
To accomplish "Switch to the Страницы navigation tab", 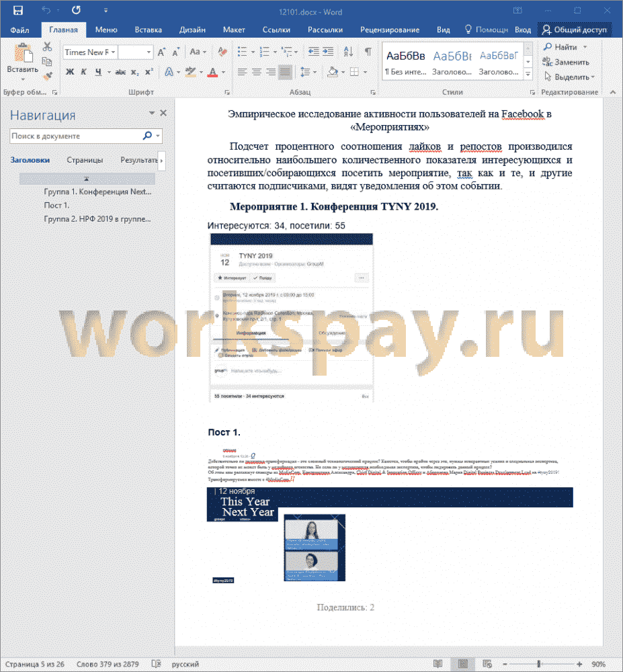I will (85, 160).
